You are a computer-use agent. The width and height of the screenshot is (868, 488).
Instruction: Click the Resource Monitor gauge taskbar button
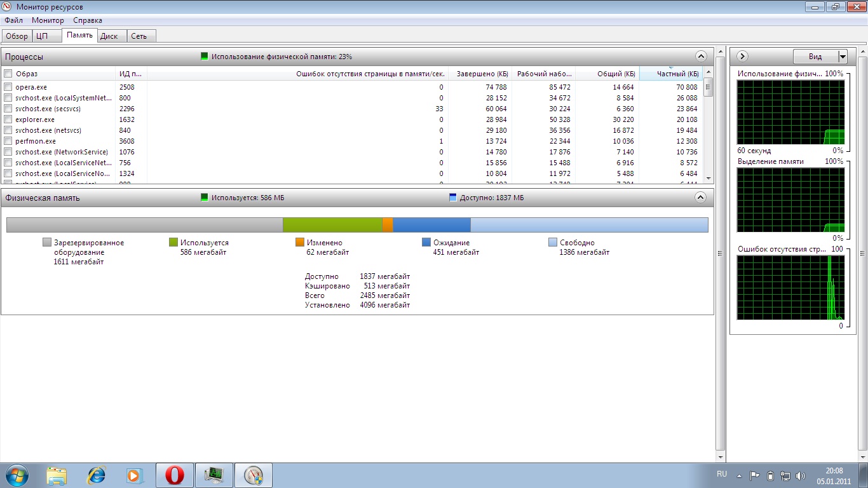pyautogui.click(x=254, y=475)
